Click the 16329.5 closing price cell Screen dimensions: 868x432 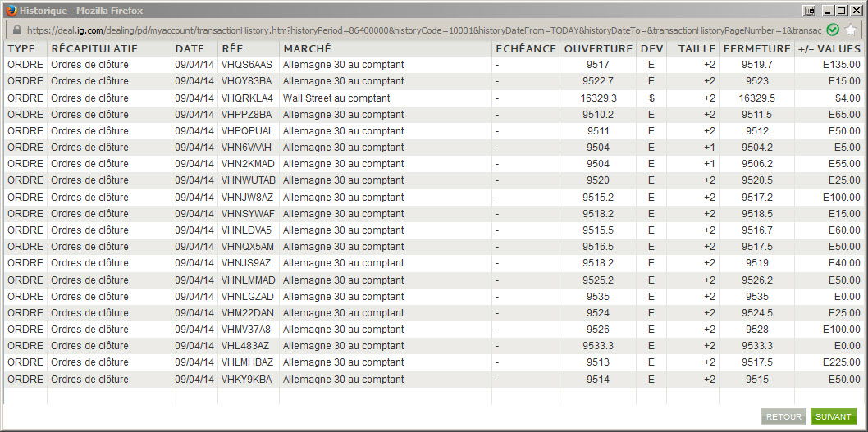coord(756,98)
